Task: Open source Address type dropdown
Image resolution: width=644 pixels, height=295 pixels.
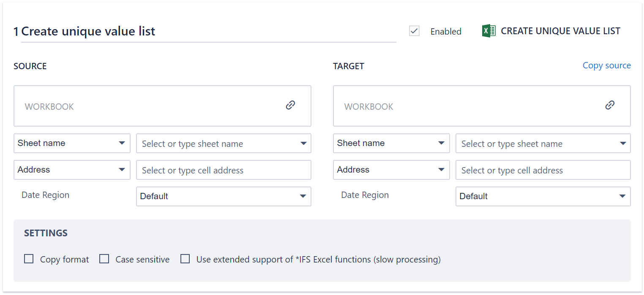Action: click(x=72, y=170)
